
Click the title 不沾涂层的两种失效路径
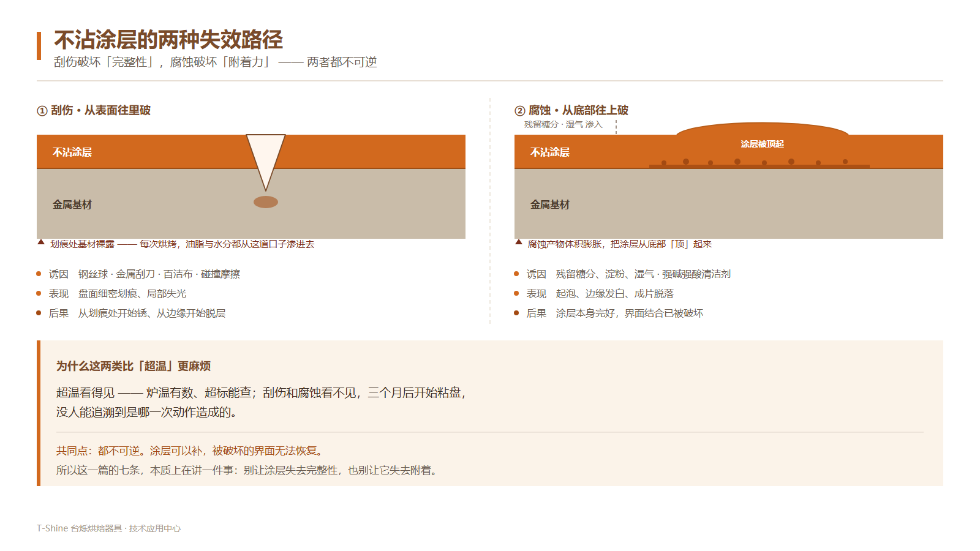[168, 40]
